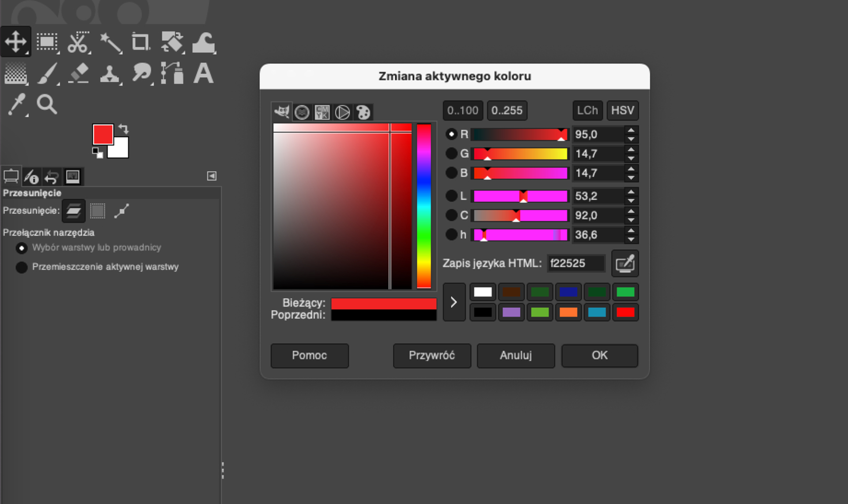Select the Text tool
This screenshot has height=504, width=848.
tap(204, 73)
